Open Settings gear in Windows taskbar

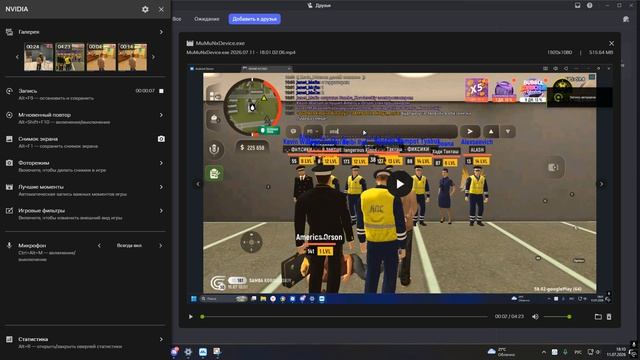point(188,352)
